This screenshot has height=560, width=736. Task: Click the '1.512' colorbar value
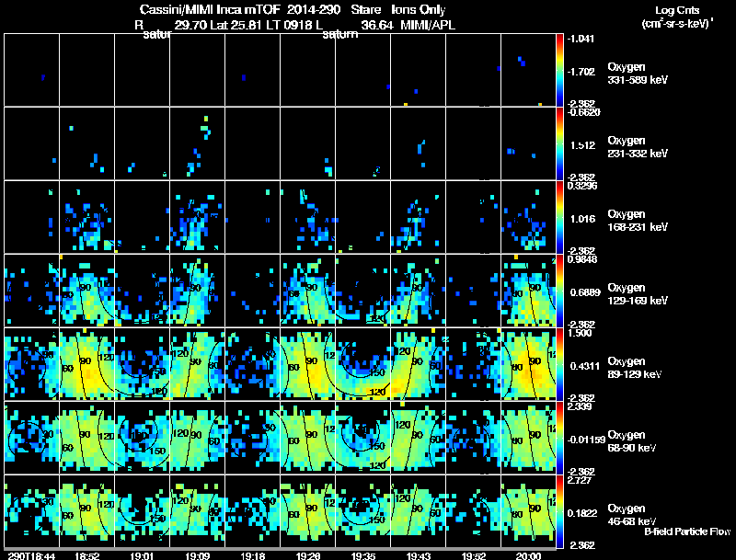(x=582, y=145)
